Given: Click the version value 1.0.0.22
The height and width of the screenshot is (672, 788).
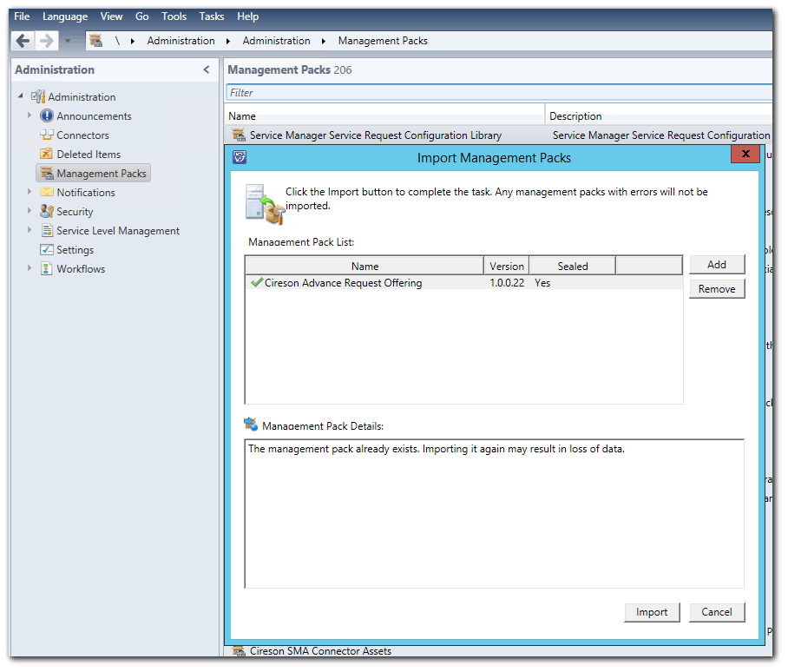Looking at the screenshot, I should 507,282.
